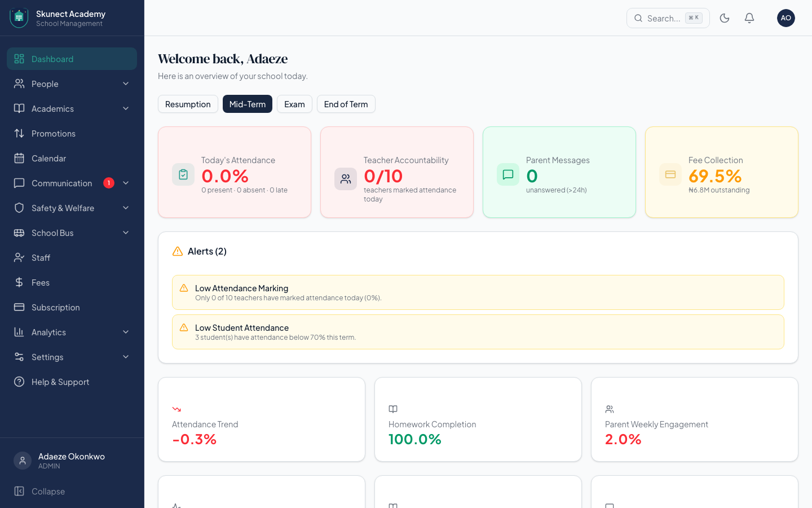Click the Collapse sidebar panel icon
812x508 pixels.
pos(19,491)
